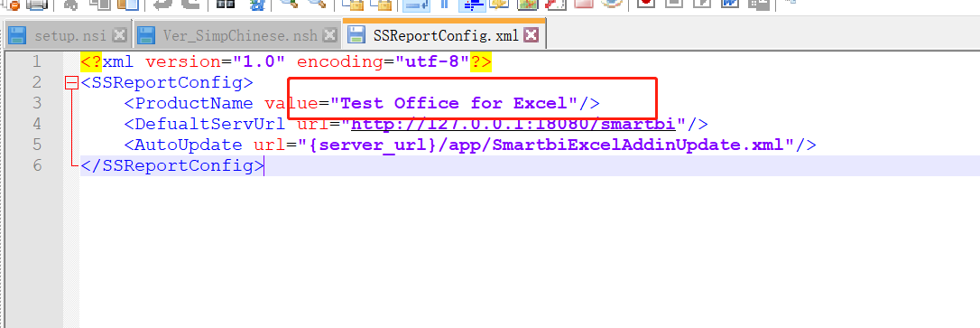Image resolution: width=980 pixels, height=328 pixels.
Task: Click the Print toolbar icon
Action: pyautogui.click(x=36, y=5)
